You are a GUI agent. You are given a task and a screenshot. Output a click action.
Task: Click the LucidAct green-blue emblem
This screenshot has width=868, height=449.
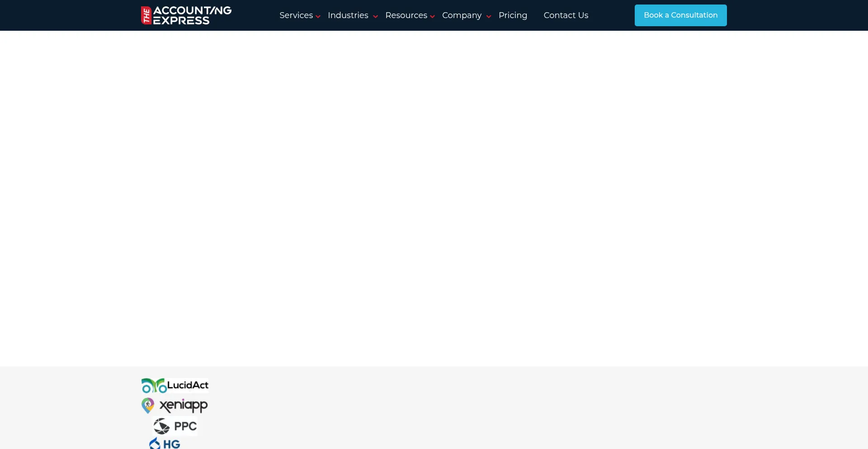coord(154,386)
